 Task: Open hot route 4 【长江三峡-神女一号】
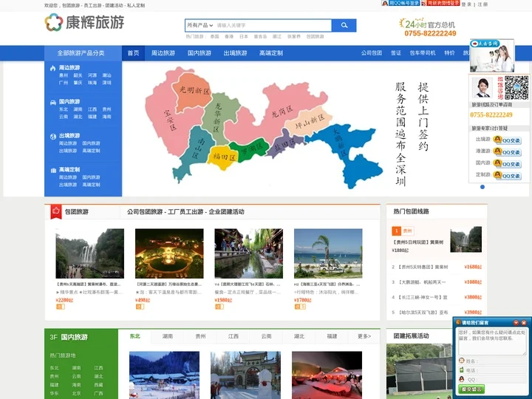423,297
